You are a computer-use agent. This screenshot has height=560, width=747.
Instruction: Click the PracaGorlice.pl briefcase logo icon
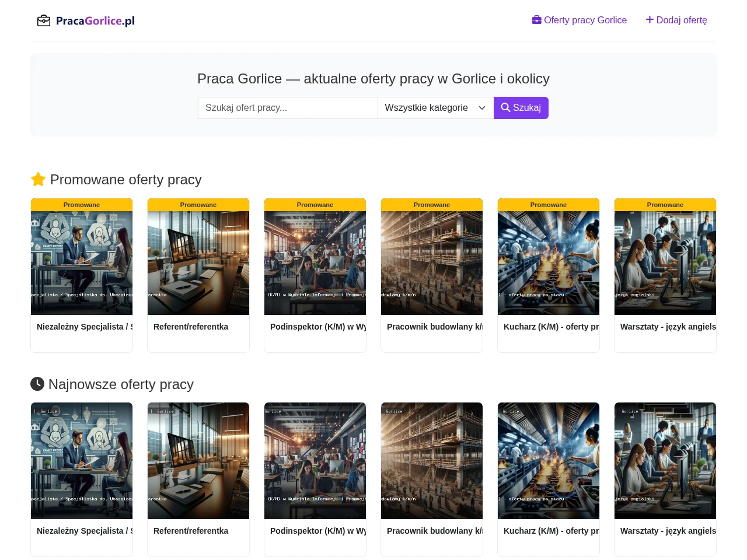(44, 21)
